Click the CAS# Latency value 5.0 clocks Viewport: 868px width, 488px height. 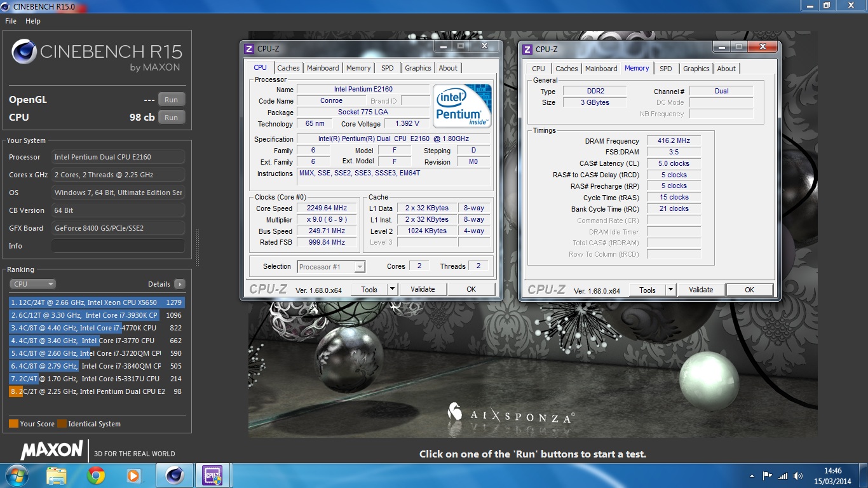pos(674,163)
